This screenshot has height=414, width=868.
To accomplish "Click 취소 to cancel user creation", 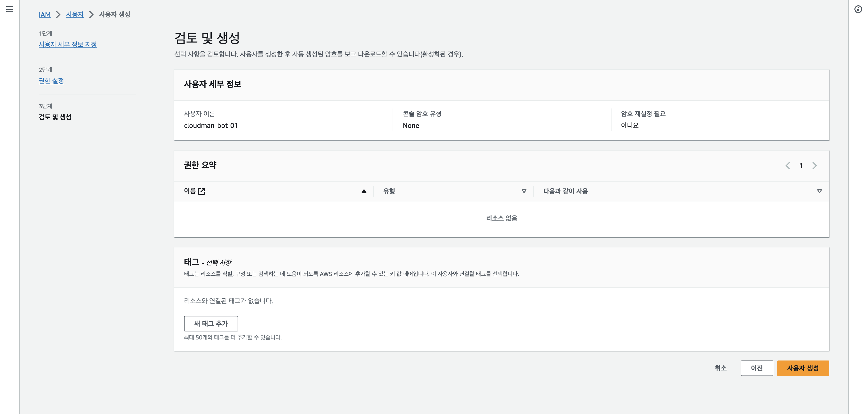I will click(x=721, y=368).
